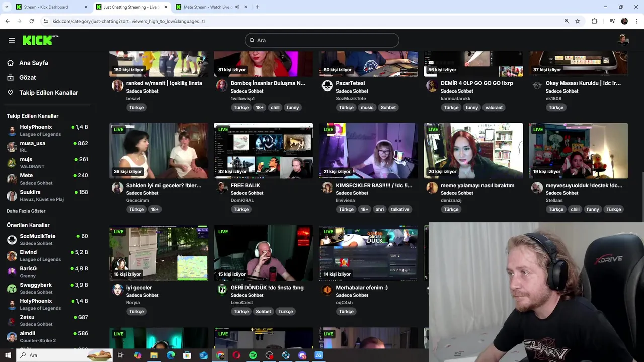This screenshot has height=362, width=644.
Task: Click the browser address bar URL
Action: click(129, 21)
